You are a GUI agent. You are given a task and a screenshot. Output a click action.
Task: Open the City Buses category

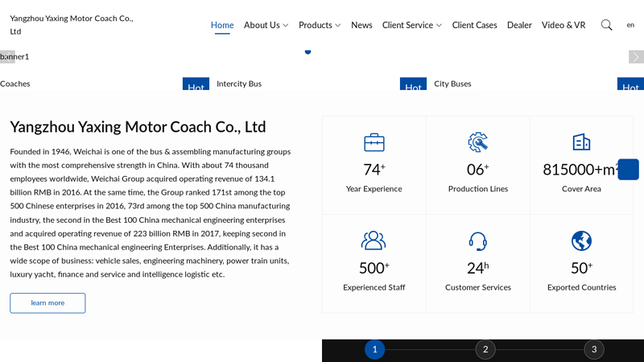pyautogui.click(x=452, y=84)
